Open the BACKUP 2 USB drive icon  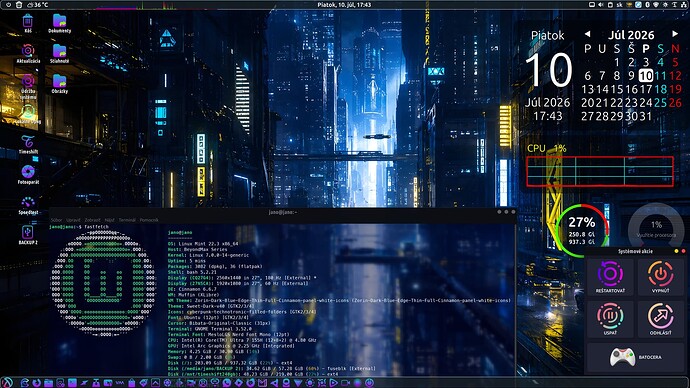[x=28, y=235]
